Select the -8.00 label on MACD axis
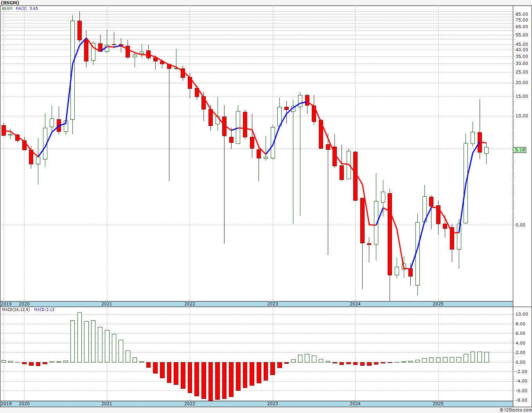Screen dimensions: 532x413 [x=522, y=400]
